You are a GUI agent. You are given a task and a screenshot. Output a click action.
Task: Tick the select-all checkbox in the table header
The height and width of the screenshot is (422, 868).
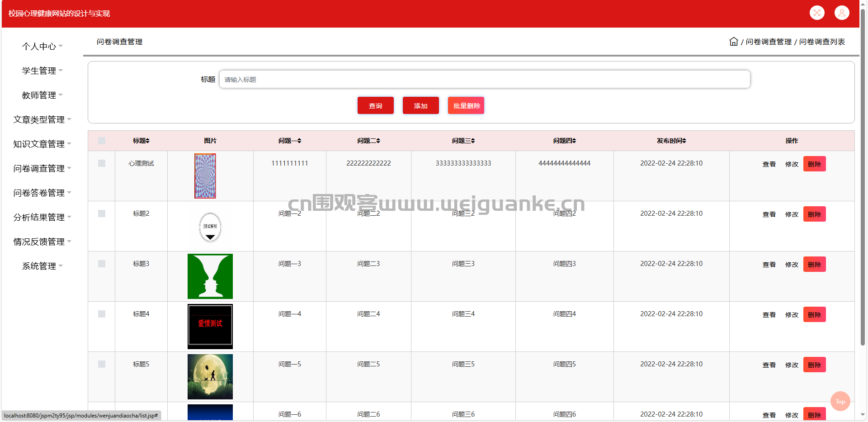point(102,141)
